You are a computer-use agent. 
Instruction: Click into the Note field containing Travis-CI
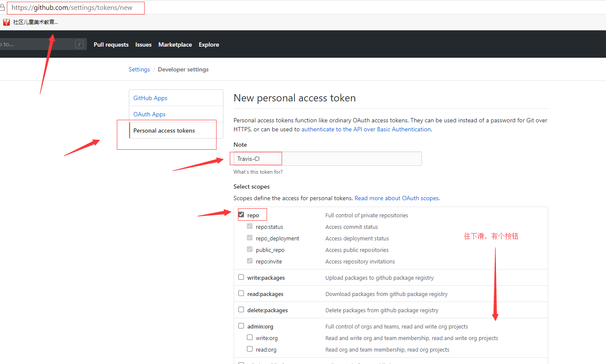(327, 159)
